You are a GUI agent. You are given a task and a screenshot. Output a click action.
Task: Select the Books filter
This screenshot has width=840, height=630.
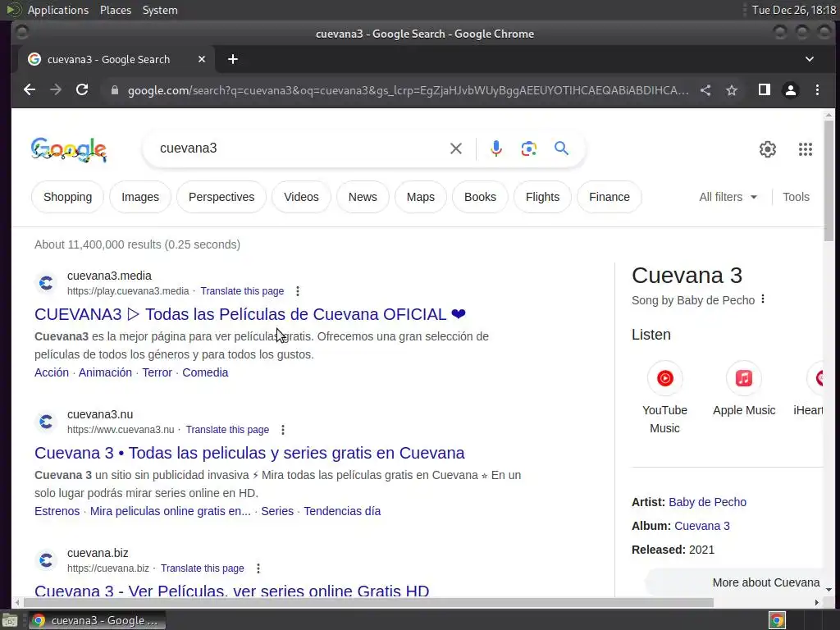(480, 197)
